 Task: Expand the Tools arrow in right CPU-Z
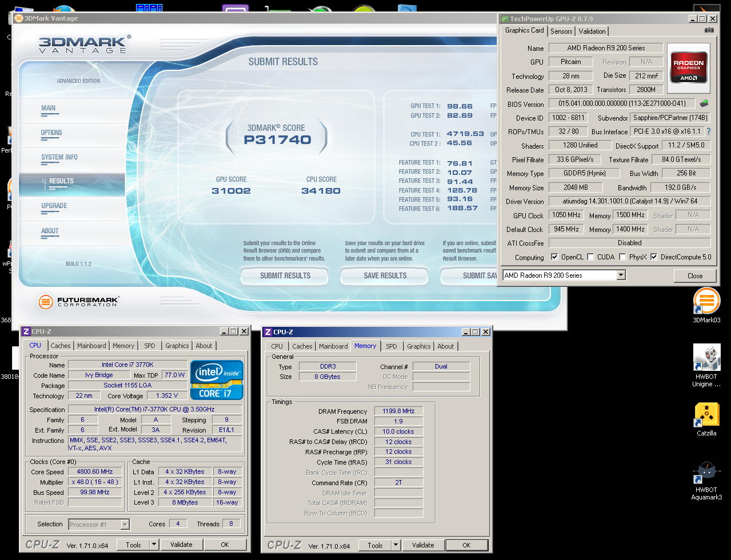click(396, 545)
